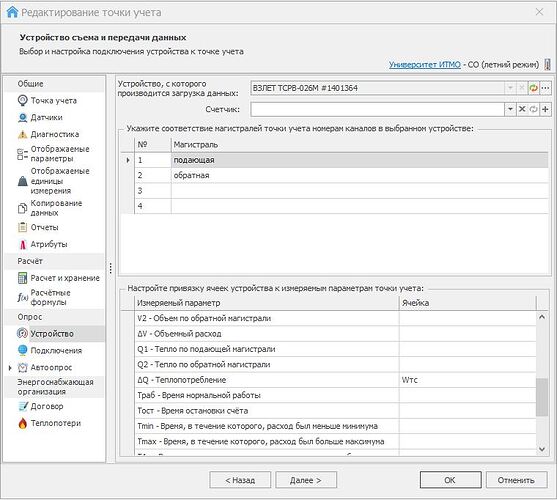Add a new counter with plus icon

point(545,109)
